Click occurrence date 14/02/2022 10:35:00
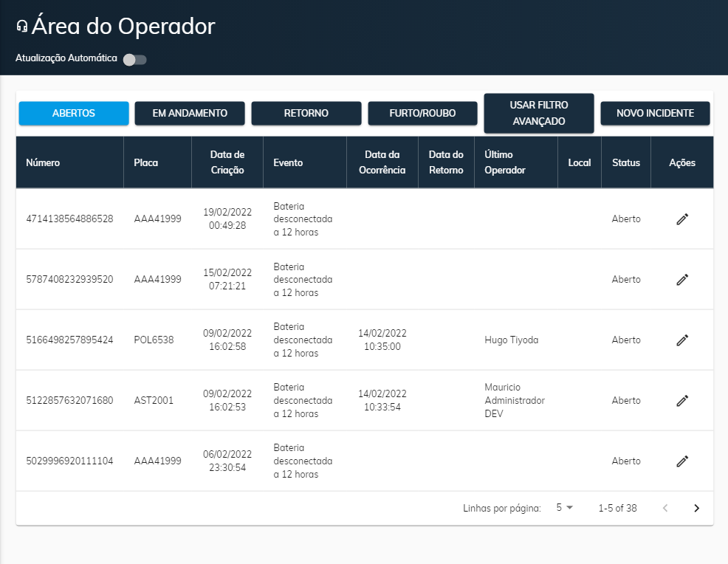Viewport: 728px width, 564px height. coord(382,340)
